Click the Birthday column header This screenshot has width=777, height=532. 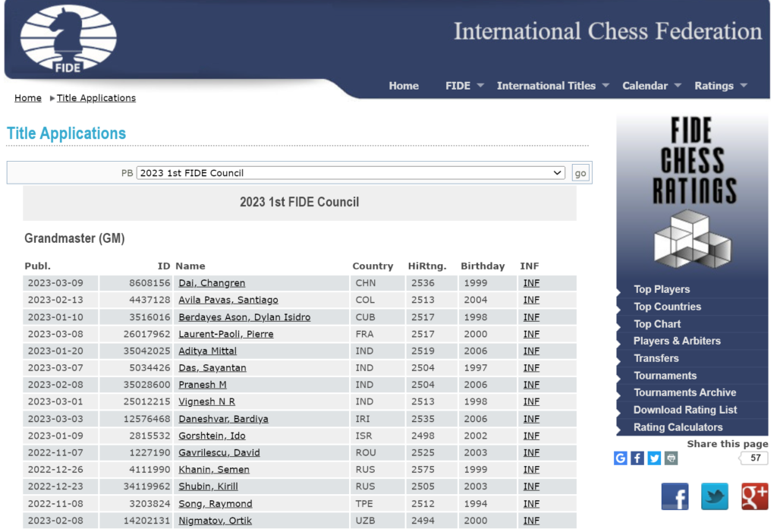click(x=483, y=266)
